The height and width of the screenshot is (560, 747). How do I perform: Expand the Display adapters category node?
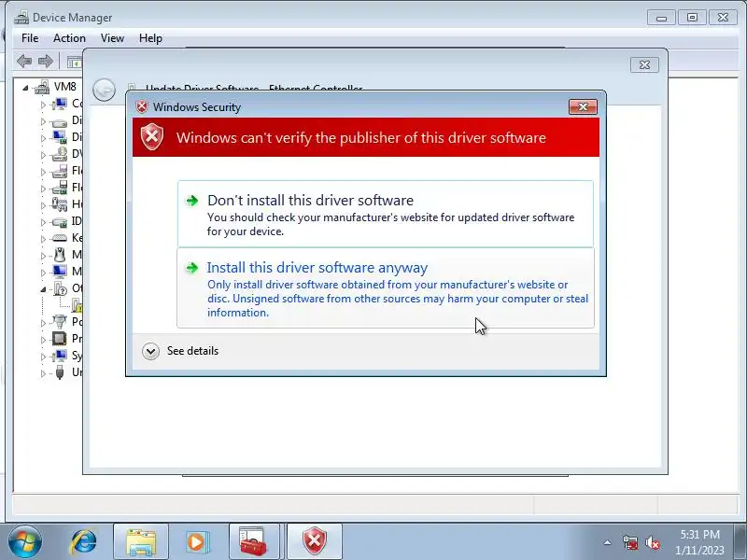point(43,138)
